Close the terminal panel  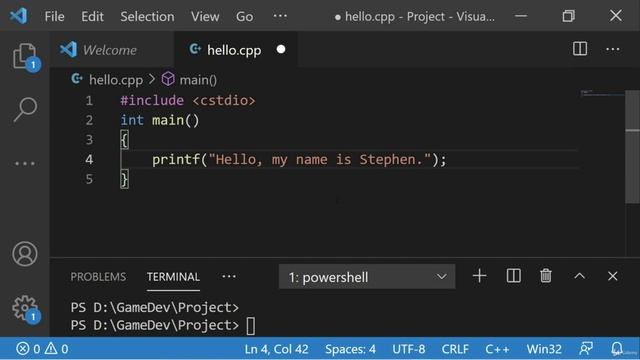612,276
